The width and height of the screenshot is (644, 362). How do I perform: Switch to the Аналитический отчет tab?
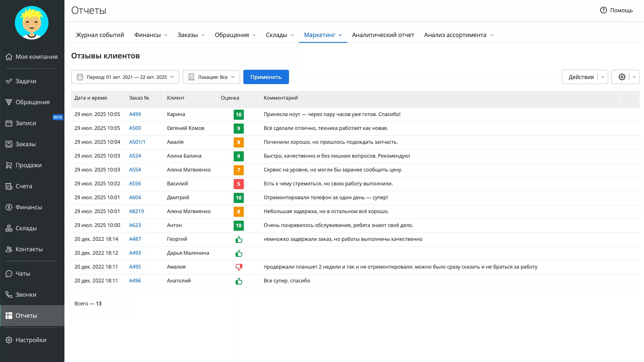point(383,35)
